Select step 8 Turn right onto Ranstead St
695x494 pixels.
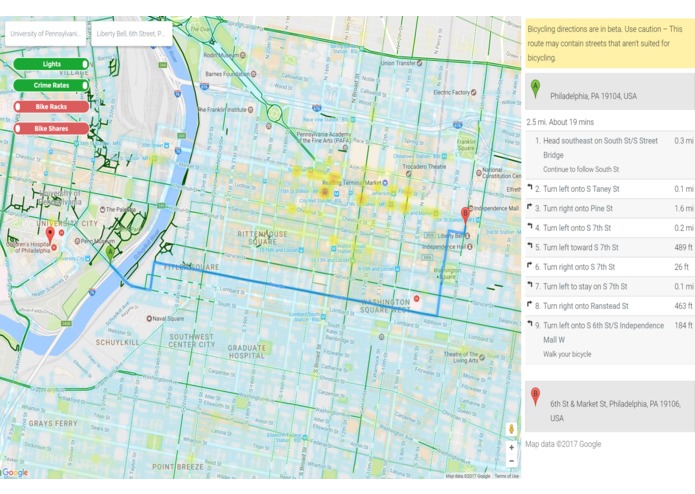(x=610, y=306)
